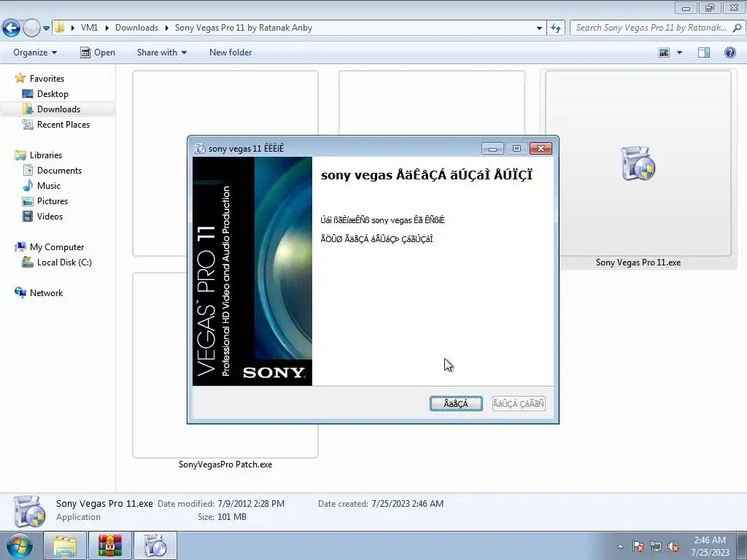The height and width of the screenshot is (560, 747).
Task: Select Libraries in the navigation pane
Action: click(x=46, y=155)
